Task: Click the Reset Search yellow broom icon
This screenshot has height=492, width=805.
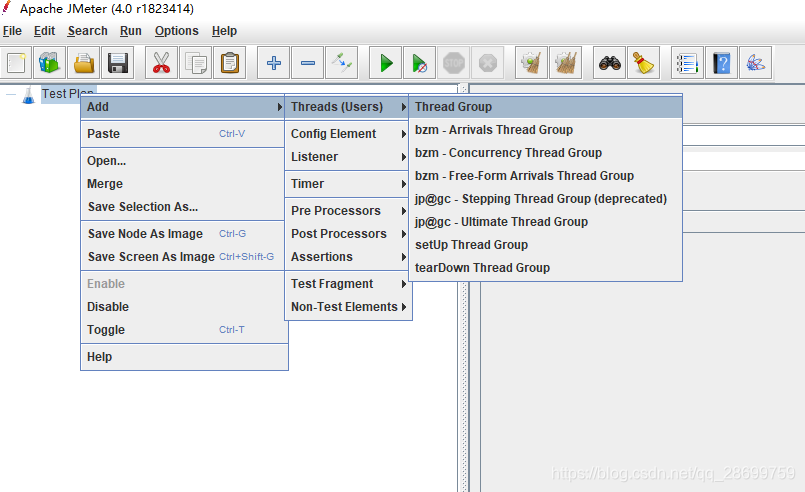Action: pos(643,63)
